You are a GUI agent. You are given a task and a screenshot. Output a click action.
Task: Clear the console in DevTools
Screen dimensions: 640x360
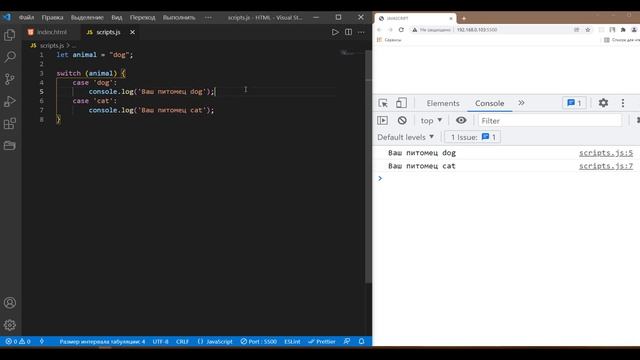point(402,120)
